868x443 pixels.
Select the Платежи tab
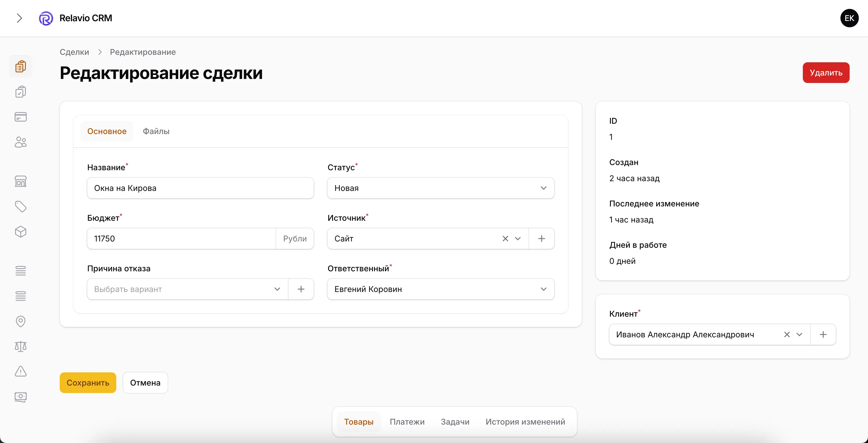407,422
